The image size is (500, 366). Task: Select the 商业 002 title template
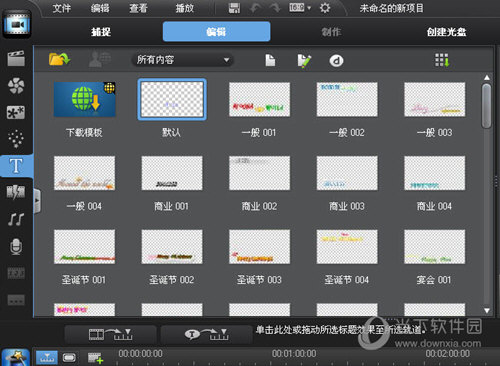pyautogui.click(x=259, y=173)
